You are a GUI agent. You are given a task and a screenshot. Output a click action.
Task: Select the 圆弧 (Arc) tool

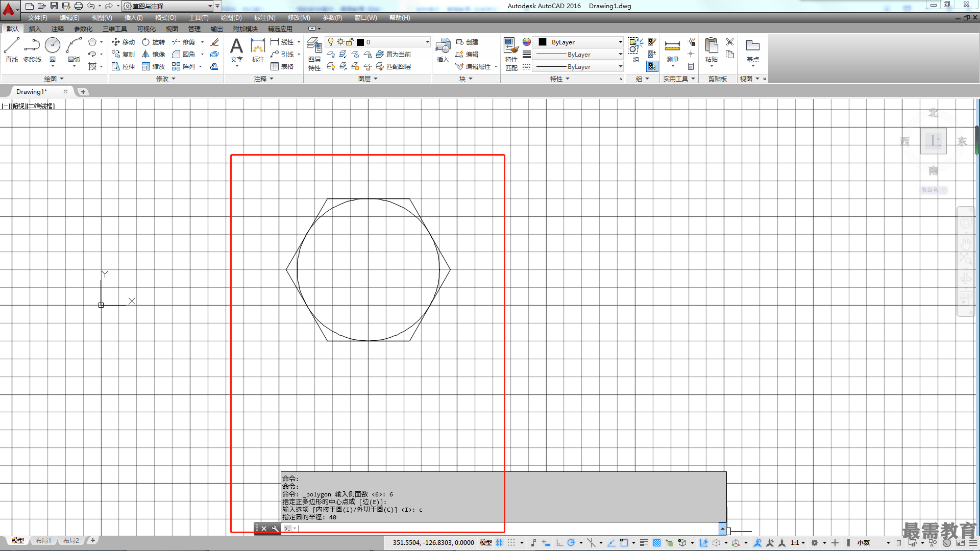74,50
